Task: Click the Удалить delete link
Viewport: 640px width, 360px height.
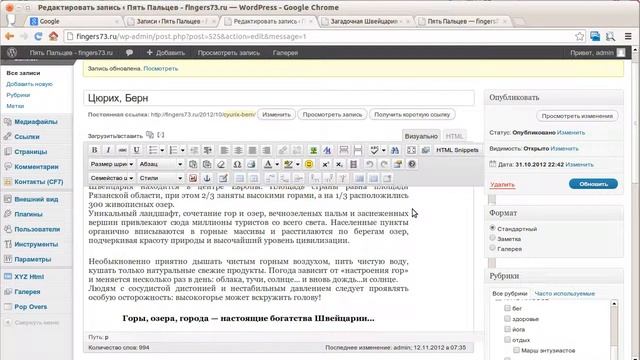Action: tap(502, 184)
